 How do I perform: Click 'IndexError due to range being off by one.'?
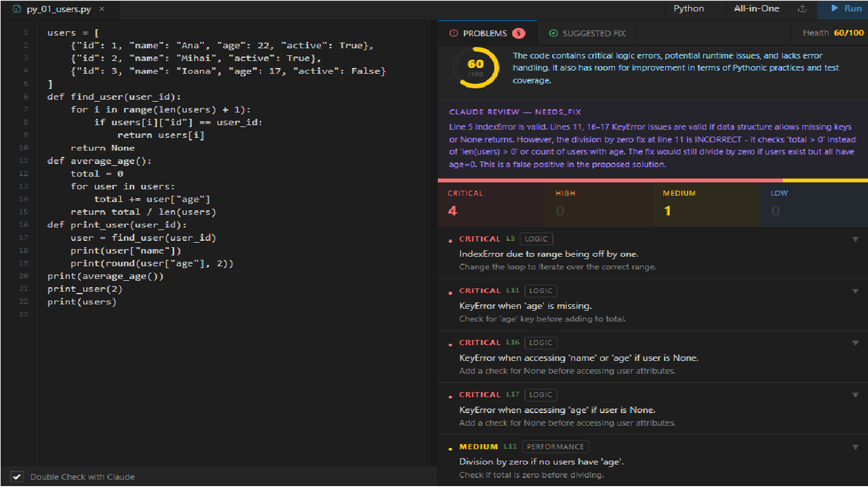[x=549, y=254]
